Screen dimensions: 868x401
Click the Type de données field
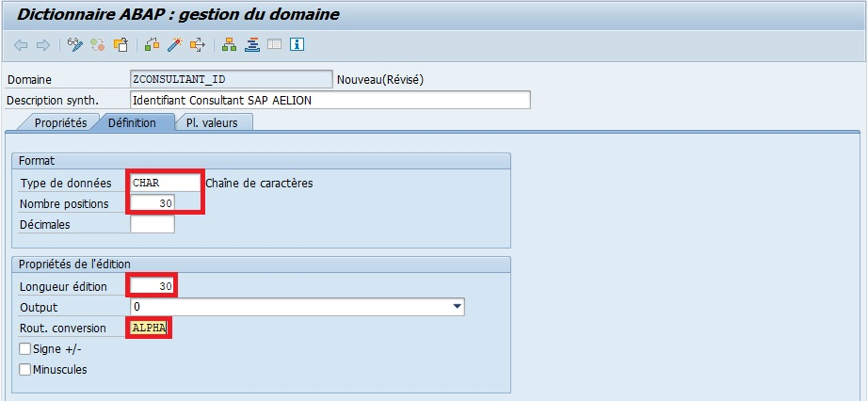(166, 184)
